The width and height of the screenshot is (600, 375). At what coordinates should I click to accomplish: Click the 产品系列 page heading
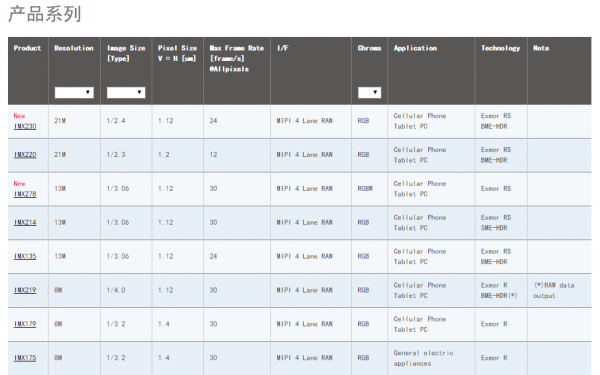[45, 14]
